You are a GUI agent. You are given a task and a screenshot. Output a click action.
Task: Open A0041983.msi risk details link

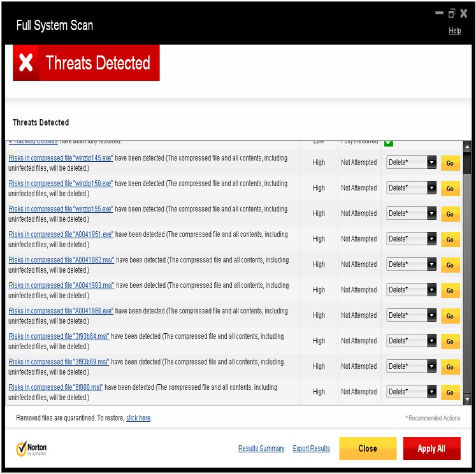[61, 285]
